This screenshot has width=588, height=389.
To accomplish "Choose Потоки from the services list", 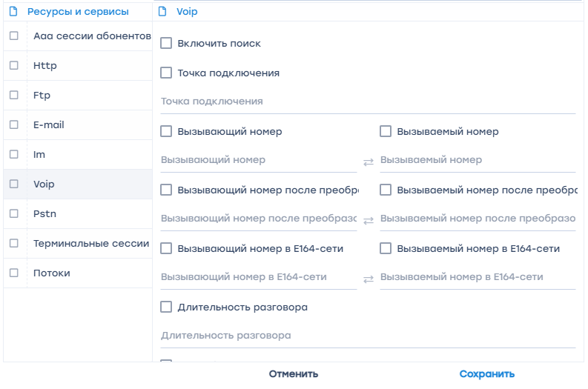I will [52, 273].
